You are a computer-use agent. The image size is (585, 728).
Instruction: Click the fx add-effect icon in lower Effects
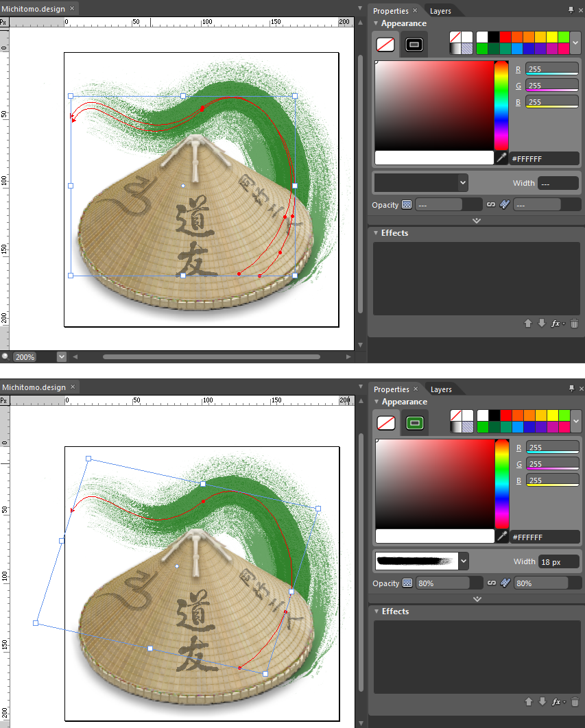pos(556,701)
